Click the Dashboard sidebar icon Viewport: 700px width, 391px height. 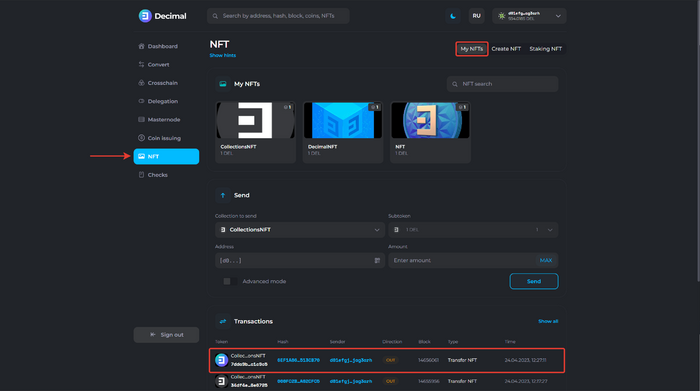tap(142, 46)
